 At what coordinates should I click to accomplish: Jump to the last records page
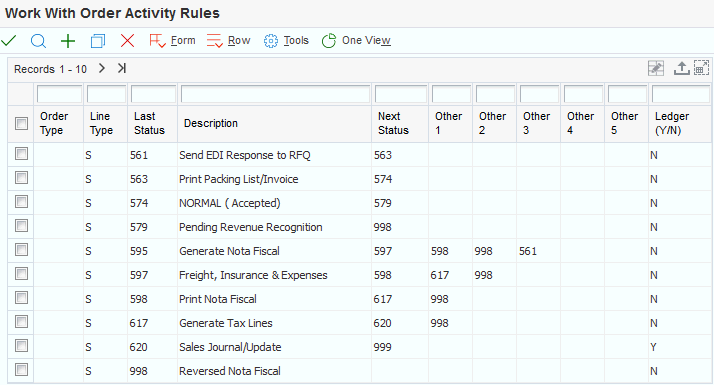coord(122,68)
